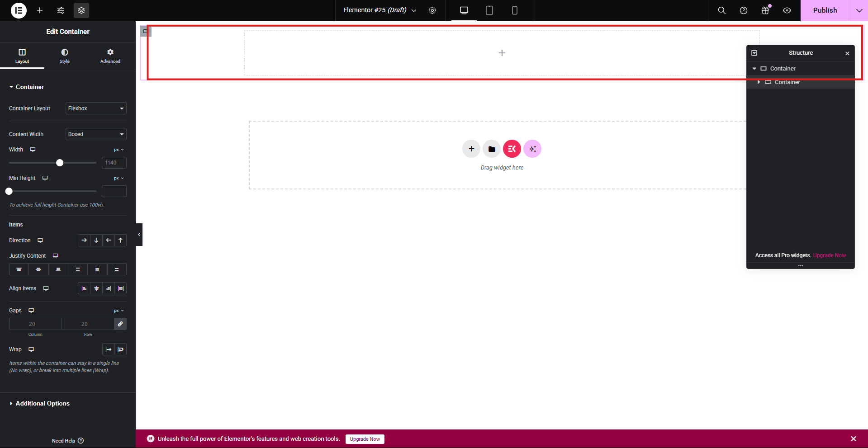This screenshot has height=448, width=868.
Task: Click the Width slider handle
Action: pos(59,163)
